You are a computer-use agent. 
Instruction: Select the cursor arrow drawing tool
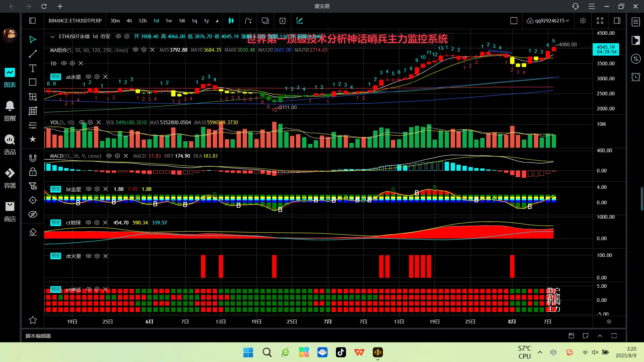(33, 40)
